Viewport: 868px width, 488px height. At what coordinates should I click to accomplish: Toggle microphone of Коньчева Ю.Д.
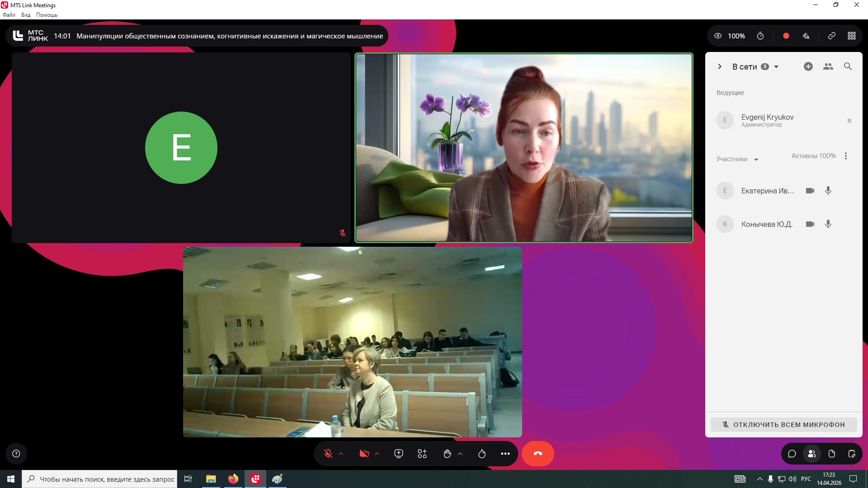pos(828,224)
